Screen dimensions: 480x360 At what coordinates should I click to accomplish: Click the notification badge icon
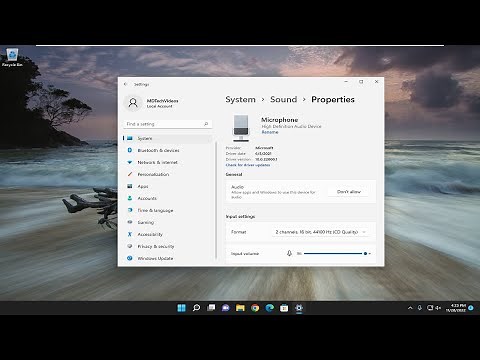(x=471, y=308)
